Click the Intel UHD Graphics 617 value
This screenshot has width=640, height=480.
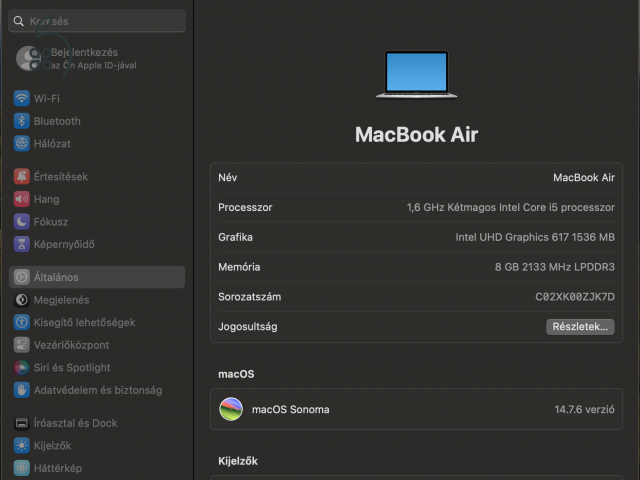pos(535,237)
